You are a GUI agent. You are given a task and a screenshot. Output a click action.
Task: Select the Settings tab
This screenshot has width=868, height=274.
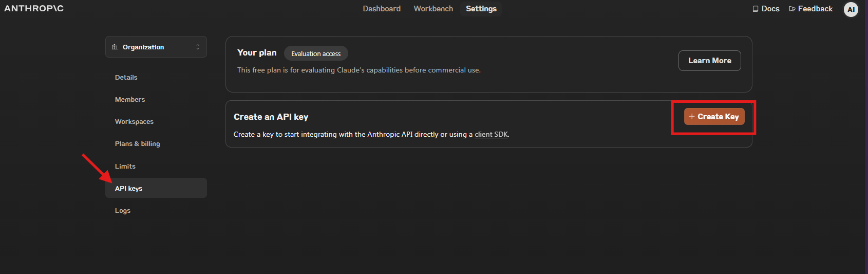481,9
